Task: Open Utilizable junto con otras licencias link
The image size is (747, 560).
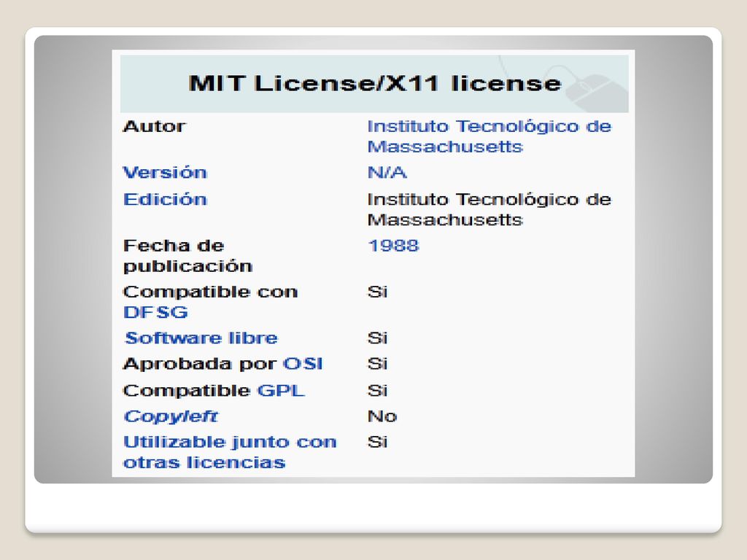Action: pos(230,452)
